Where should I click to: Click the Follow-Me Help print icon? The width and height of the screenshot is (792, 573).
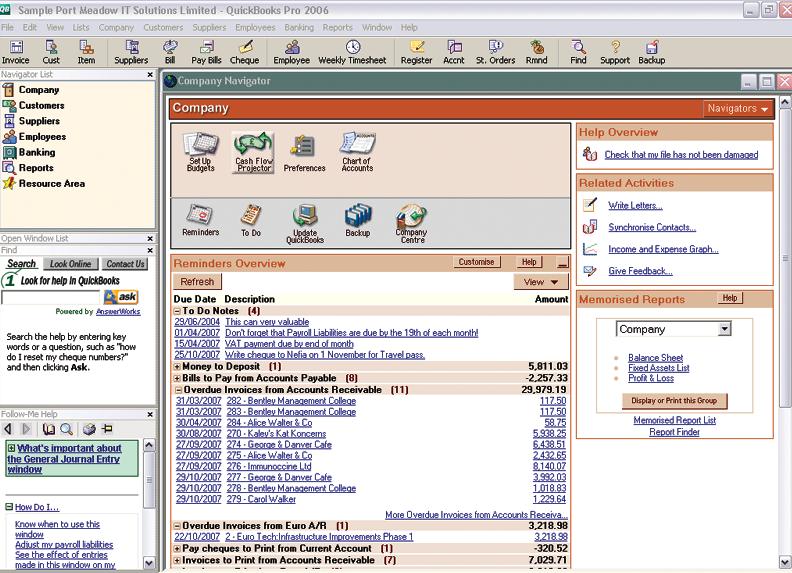pyautogui.click(x=89, y=429)
